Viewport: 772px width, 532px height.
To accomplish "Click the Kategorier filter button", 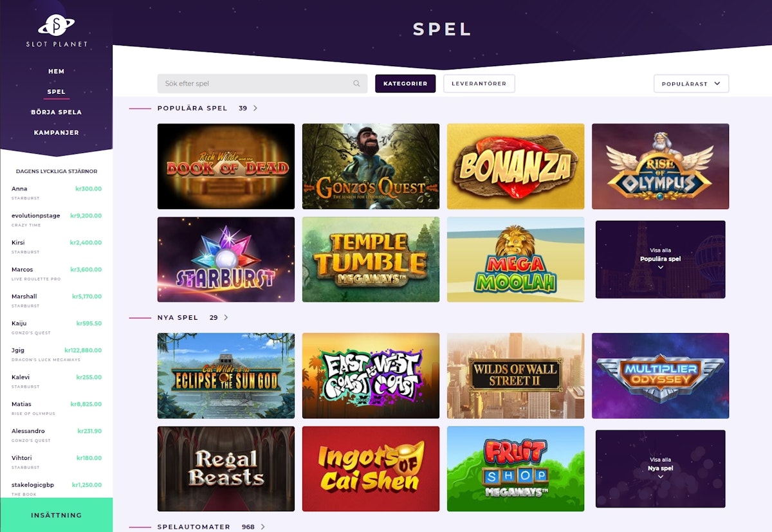I will 405,84.
